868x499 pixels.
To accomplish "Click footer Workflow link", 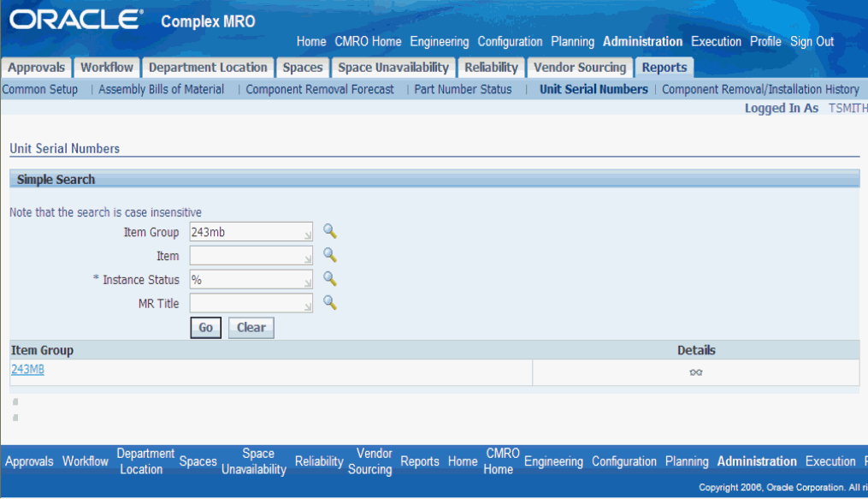I will click(x=86, y=460).
